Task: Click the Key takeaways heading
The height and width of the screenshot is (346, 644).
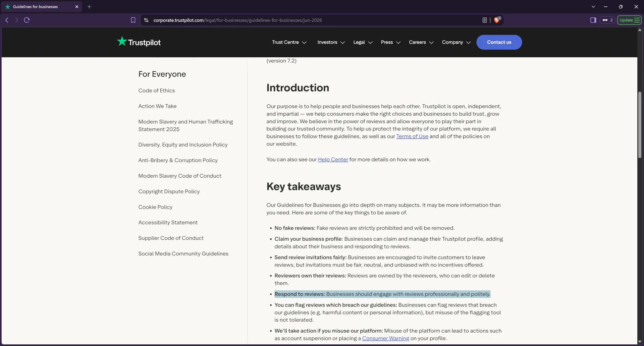Action: (304, 187)
